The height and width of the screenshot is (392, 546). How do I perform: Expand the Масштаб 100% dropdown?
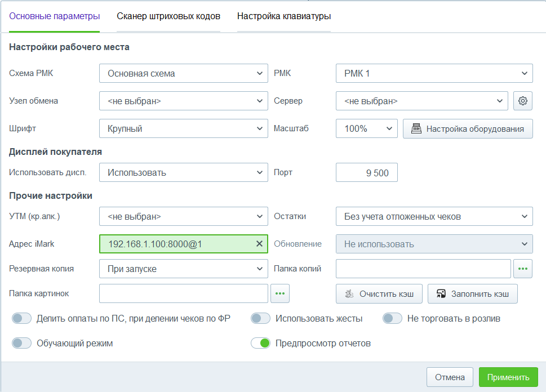[x=367, y=128]
